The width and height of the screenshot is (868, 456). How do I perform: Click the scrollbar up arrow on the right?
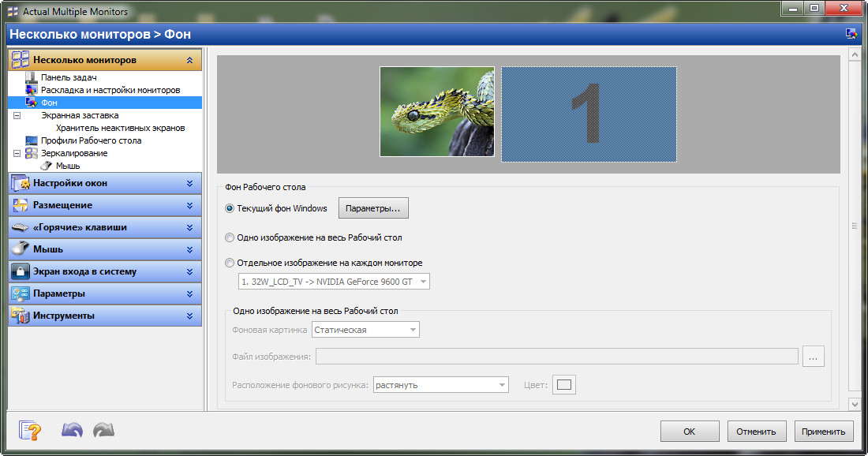tap(855, 54)
